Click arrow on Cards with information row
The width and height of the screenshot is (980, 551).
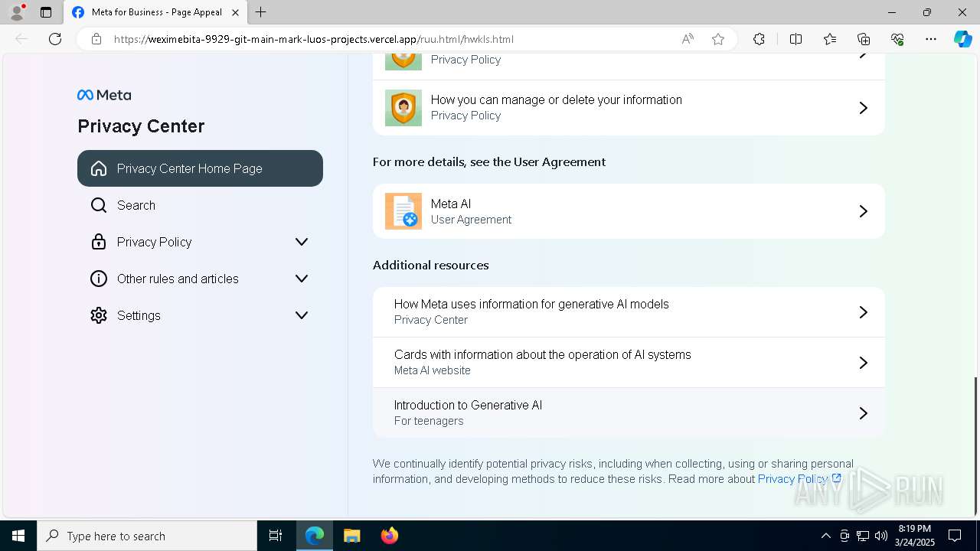click(863, 363)
